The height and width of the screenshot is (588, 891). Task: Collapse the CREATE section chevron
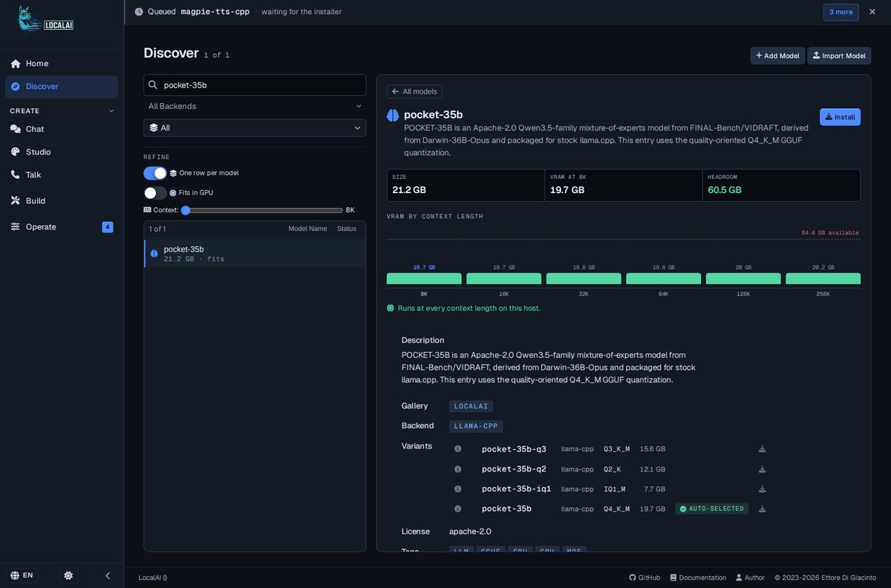[x=111, y=111]
